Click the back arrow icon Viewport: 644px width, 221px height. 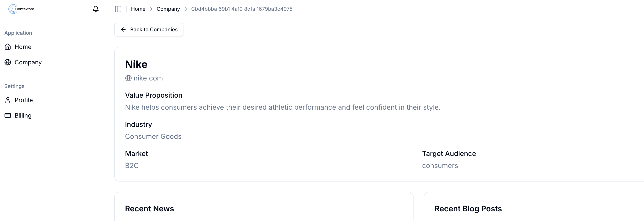pos(123,30)
